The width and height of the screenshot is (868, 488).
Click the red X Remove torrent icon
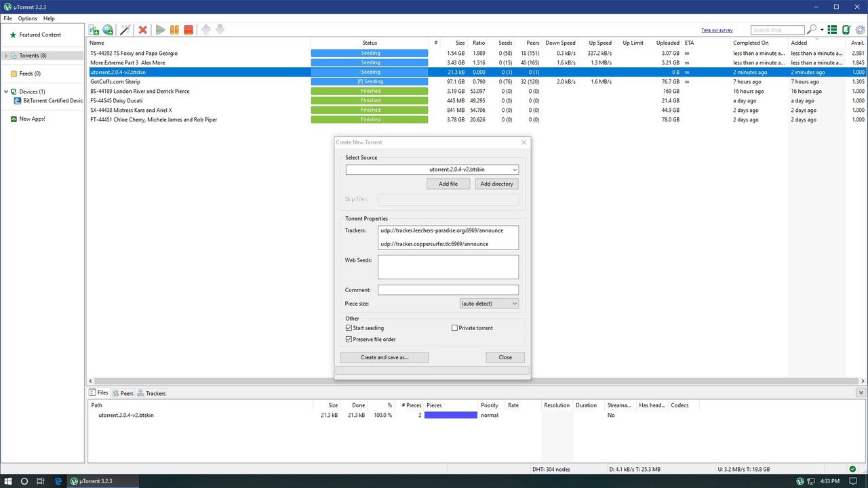point(142,30)
